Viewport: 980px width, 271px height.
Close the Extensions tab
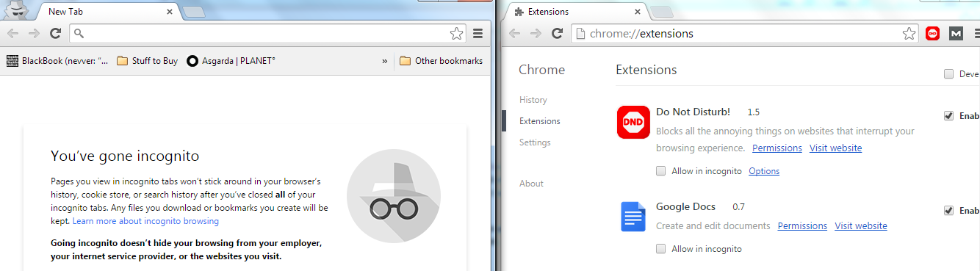tap(638, 12)
